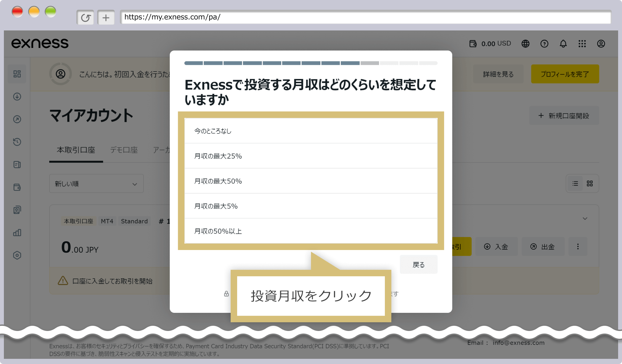This screenshot has width=622, height=364.
Task: Click 詳細を見る button
Action: (498, 74)
